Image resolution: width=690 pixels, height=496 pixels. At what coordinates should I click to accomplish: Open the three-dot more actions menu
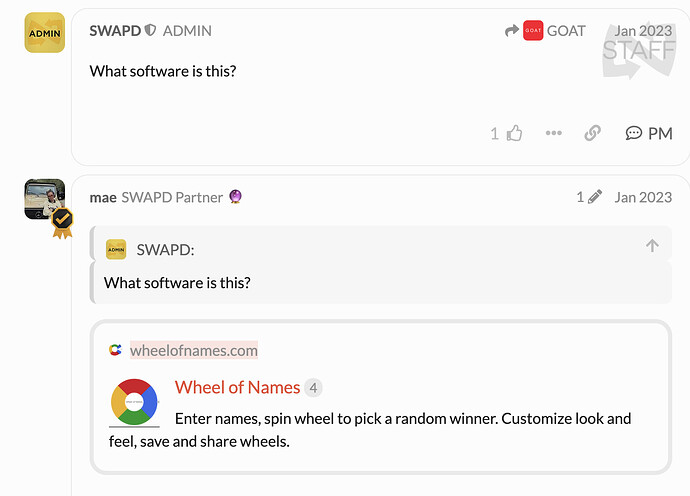pyautogui.click(x=554, y=133)
